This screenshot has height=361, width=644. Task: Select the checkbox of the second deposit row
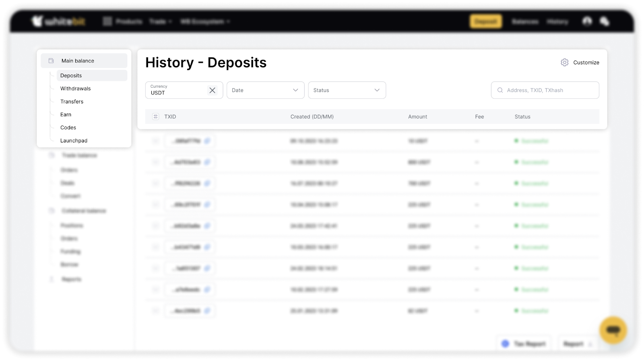tap(156, 162)
